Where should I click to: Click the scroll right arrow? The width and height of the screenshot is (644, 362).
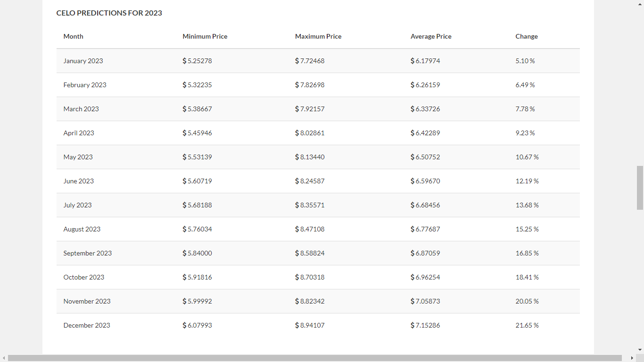pos(632,358)
